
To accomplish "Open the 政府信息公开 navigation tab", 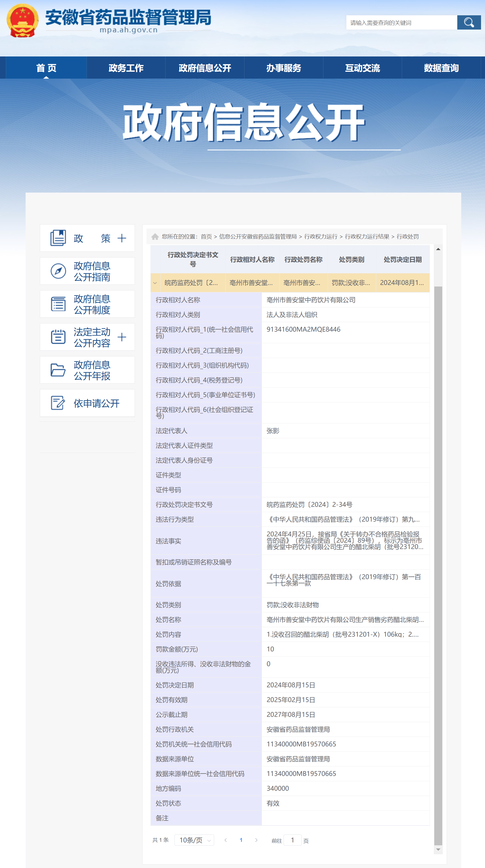I will pyautogui.click(x=205, y=68).
